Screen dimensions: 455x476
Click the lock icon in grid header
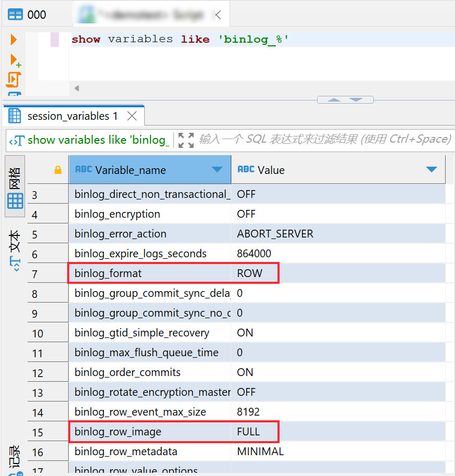point(58,170)
